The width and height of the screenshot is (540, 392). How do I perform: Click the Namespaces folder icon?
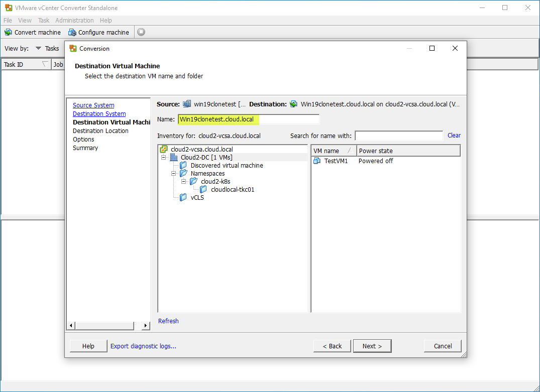click(x=183, y=174)
